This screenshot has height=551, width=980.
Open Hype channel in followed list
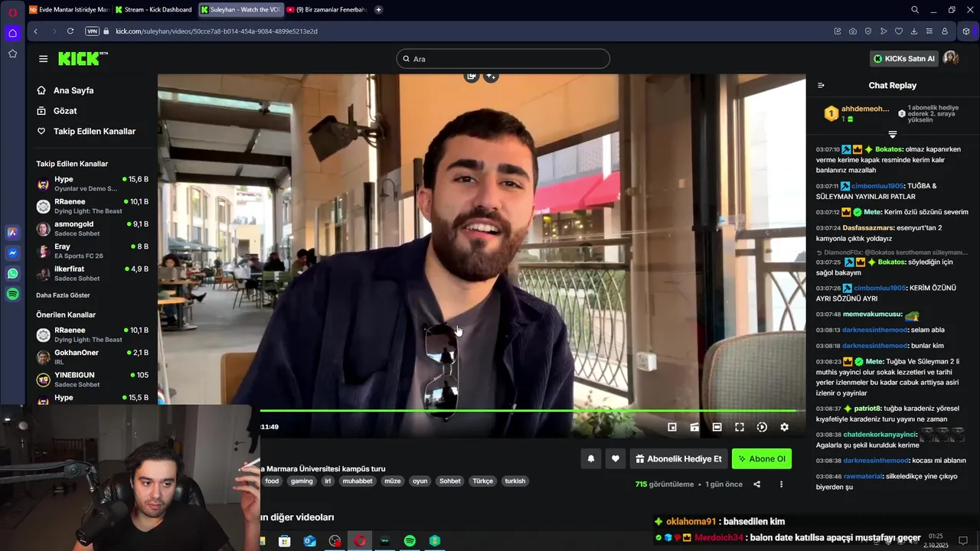point(93,184)
